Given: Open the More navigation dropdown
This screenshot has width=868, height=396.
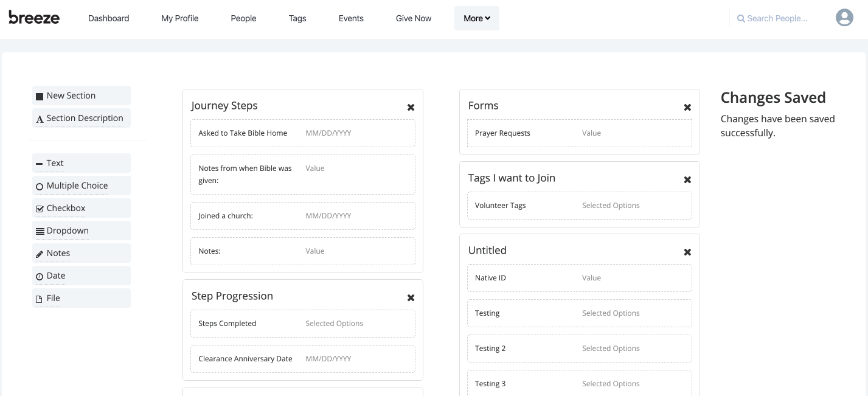Looking at the screenshot, I should [476, 18].
